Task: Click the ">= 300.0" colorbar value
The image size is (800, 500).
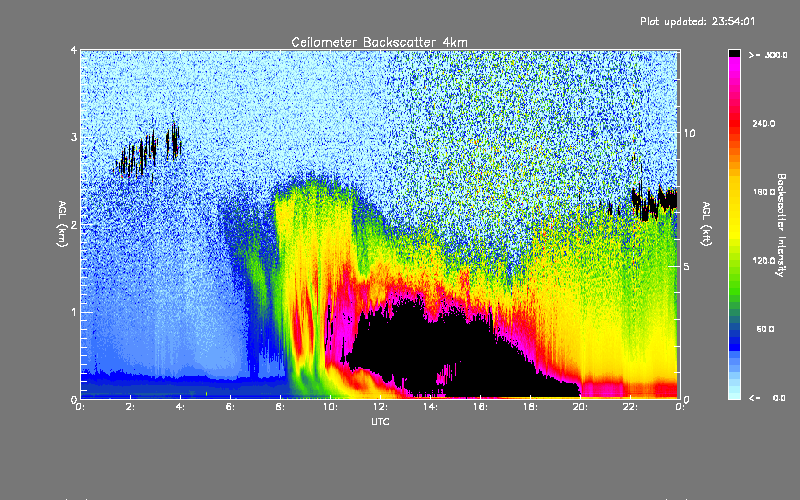Action: (768, 55)
